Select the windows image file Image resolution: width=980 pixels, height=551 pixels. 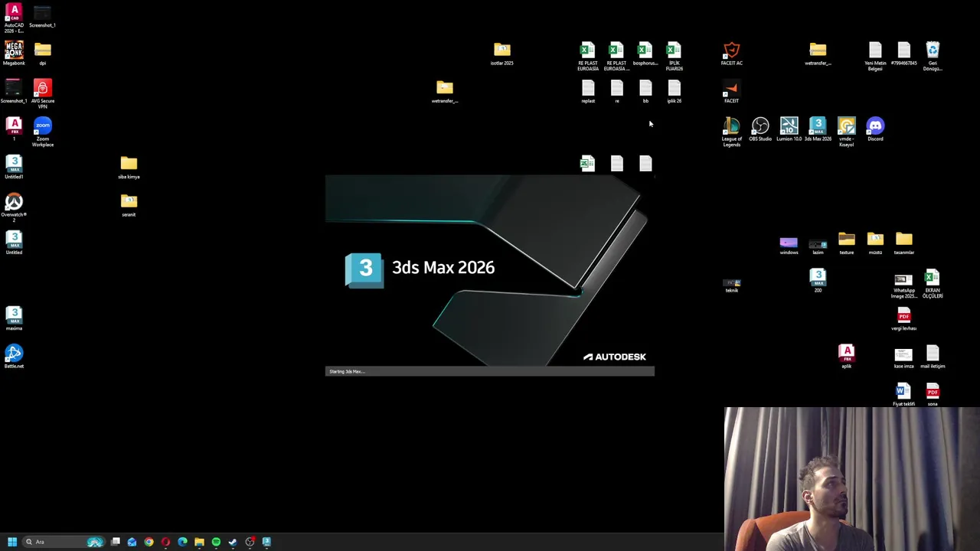point(789,245)
